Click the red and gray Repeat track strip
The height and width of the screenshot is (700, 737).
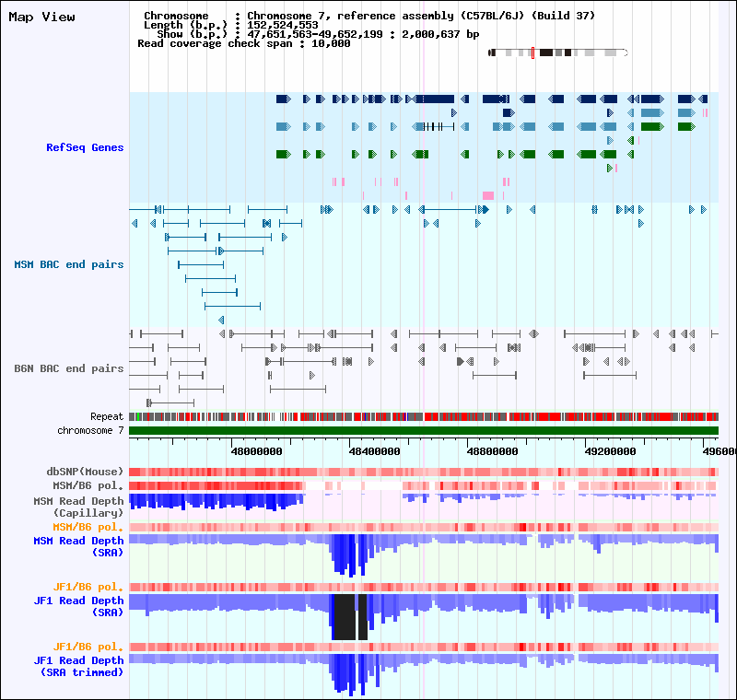click(424, 416)
